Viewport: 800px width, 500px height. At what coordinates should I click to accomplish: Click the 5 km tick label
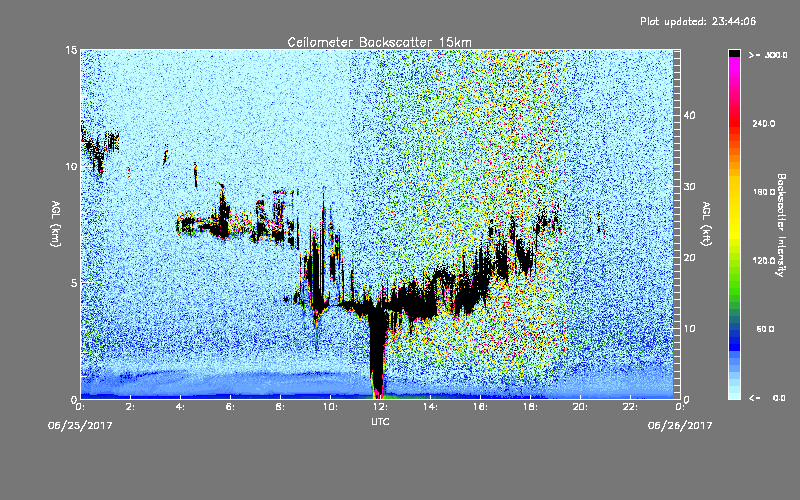tap(74, 283)
